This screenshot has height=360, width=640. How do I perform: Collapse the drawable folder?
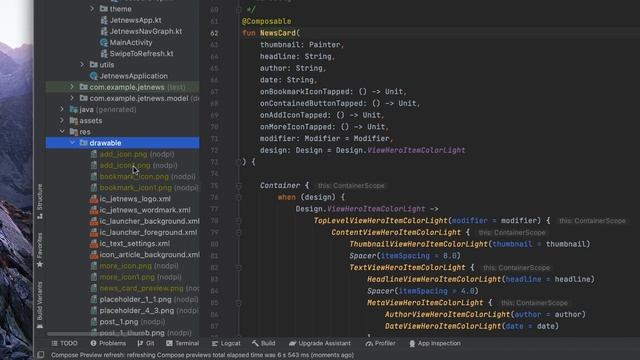tap(72, 143)
